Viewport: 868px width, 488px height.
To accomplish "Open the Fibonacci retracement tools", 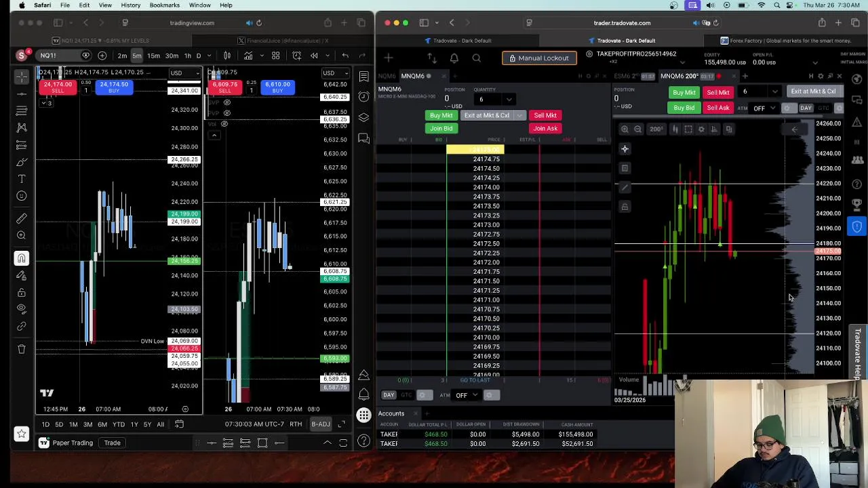I will 22,110.
